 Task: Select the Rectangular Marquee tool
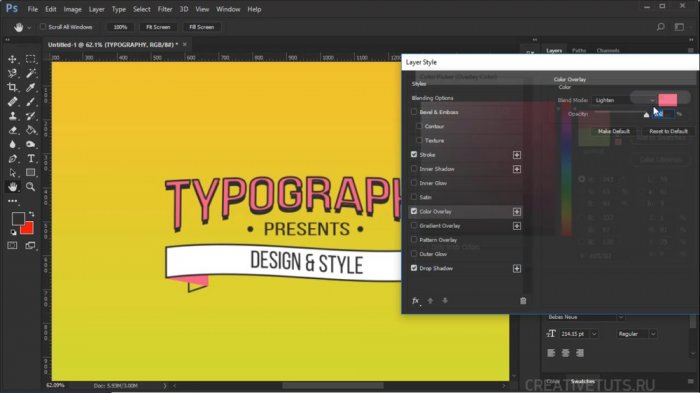tap(30, 59)
